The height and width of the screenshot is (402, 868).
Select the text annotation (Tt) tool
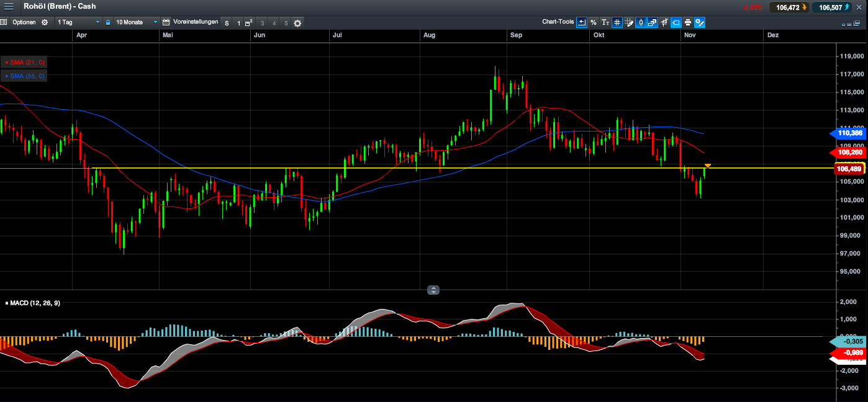pos(605,22)
